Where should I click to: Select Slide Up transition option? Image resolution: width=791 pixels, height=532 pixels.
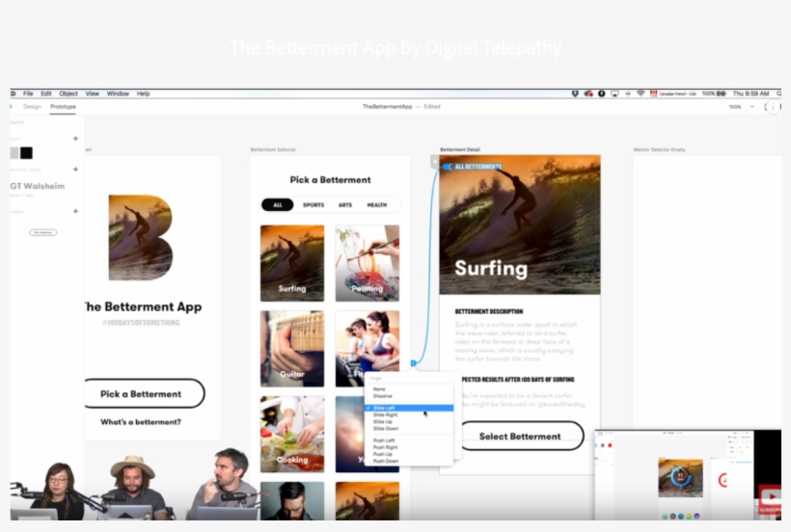409,422
